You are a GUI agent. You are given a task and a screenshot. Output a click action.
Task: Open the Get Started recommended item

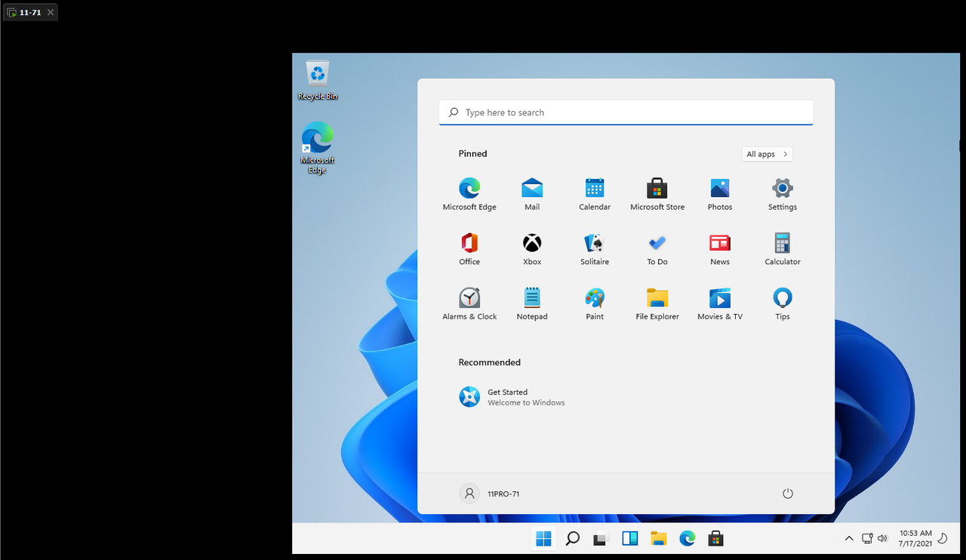click(x=512, y=397)
